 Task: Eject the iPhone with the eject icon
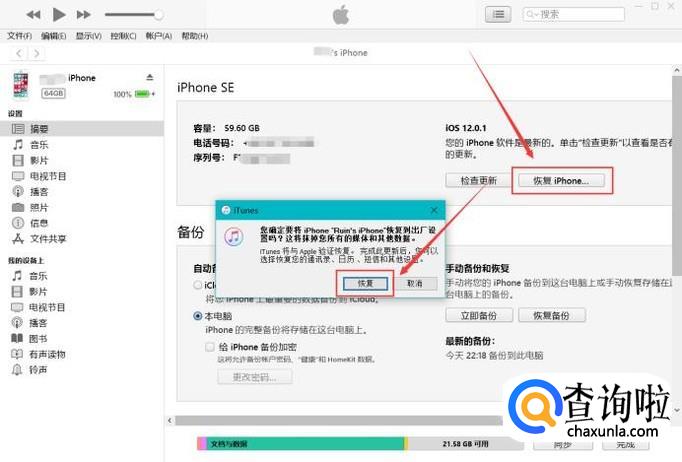(x=150, y=77)
